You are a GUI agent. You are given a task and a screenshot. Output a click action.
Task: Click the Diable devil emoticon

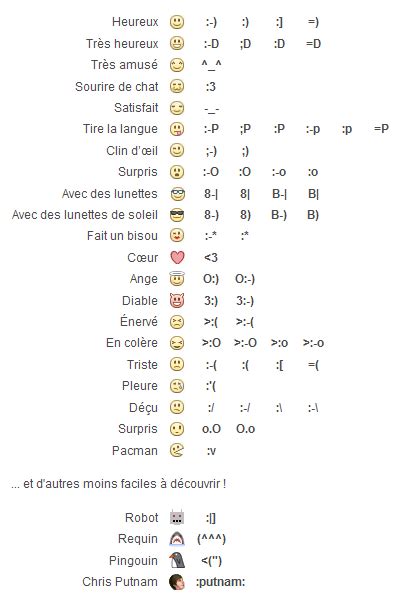click(177, 301)
